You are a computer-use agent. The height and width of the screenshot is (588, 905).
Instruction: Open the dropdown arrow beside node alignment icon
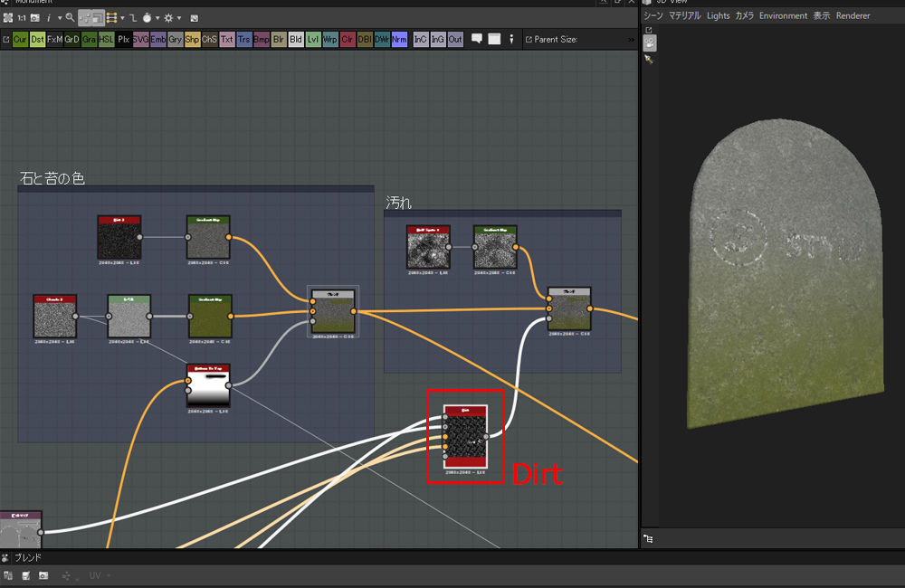click(x=122, y=18)
